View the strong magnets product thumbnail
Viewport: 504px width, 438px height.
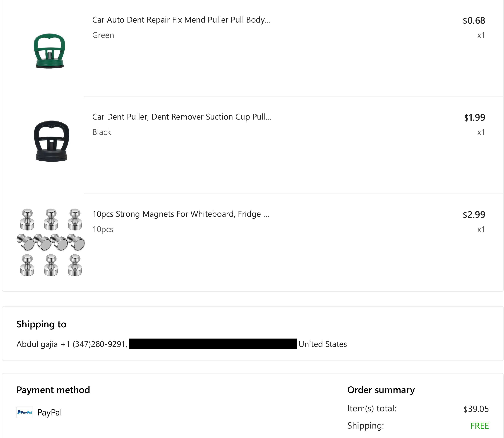pyautogui.click(x=51, y=242)
